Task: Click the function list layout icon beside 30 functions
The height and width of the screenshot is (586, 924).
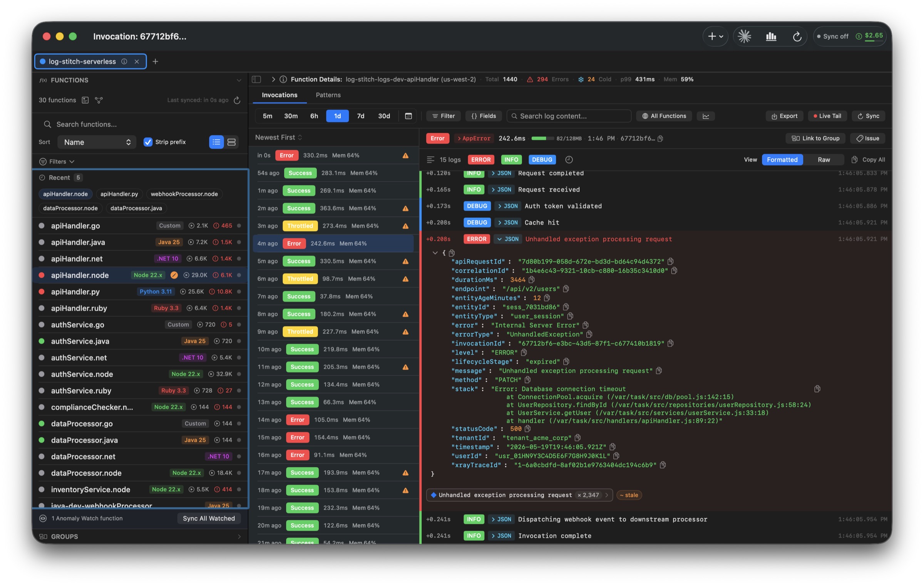Action: coord(85,100)
